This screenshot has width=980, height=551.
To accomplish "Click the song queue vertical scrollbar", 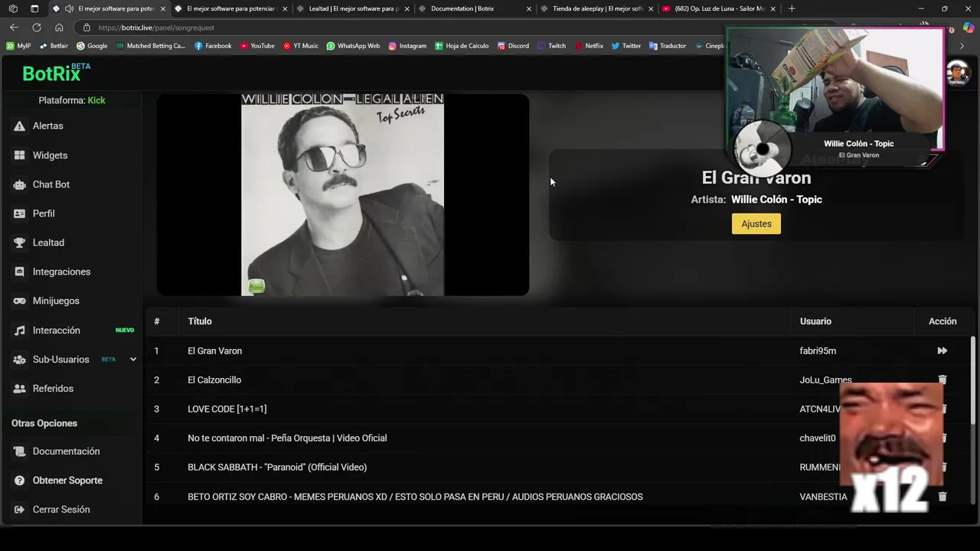I will click(973, 379).
